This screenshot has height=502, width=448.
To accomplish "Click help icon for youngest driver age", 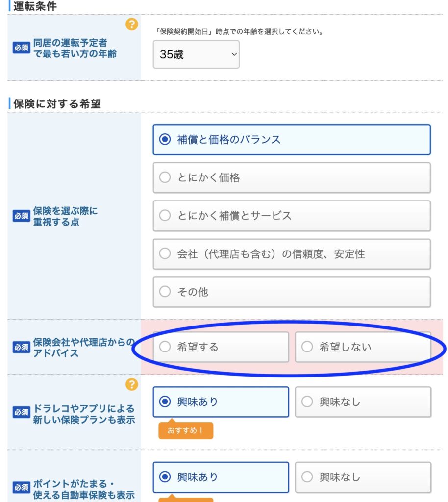I will [x=132, y=25].
